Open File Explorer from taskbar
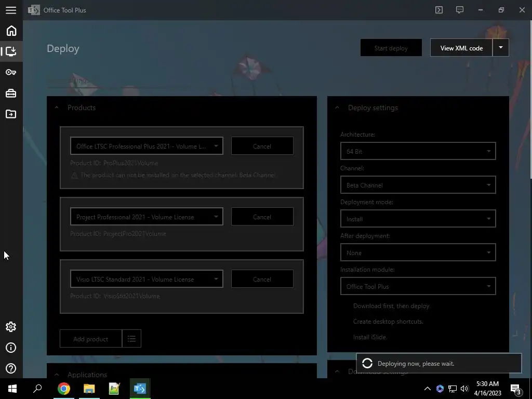Viewport: 532px width, 399px height. click(89, 389)
